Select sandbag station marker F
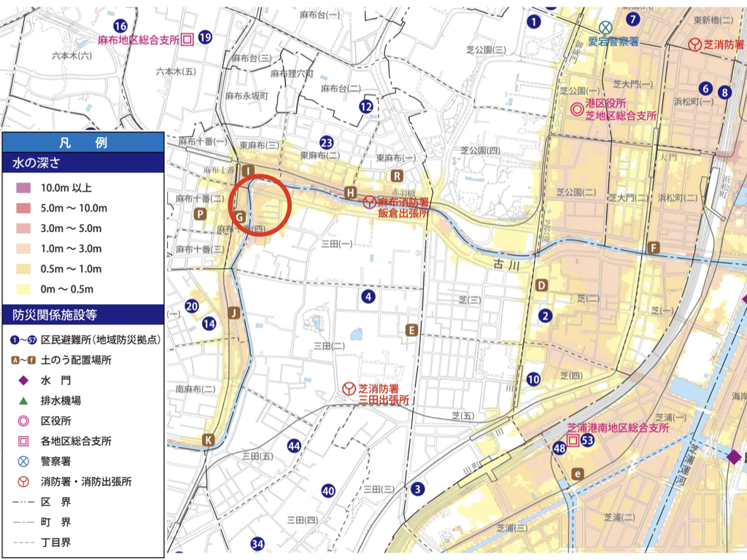This screenshot has height=560, width=747. 654,248
